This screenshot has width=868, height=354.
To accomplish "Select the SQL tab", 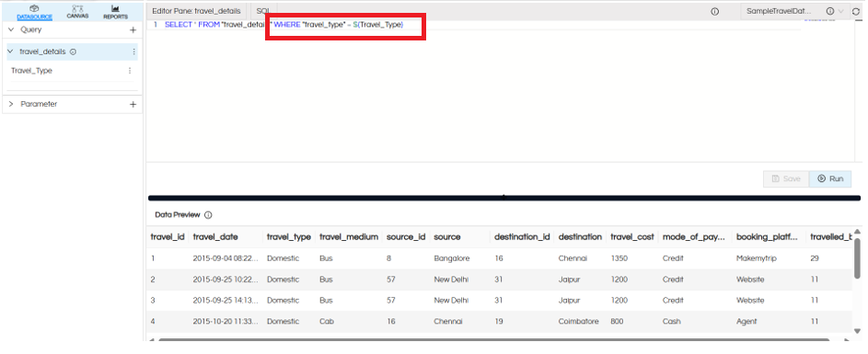I will [x=263, y=11].
